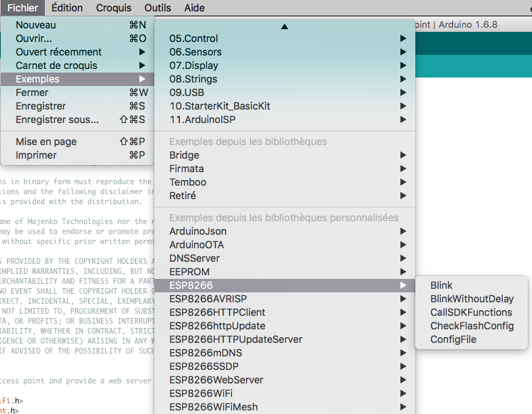Viewport: 532px width, 414px height.
Task: Select Ouvrir... menu entry
Action: pyautogui.click(x=78, y=38)
